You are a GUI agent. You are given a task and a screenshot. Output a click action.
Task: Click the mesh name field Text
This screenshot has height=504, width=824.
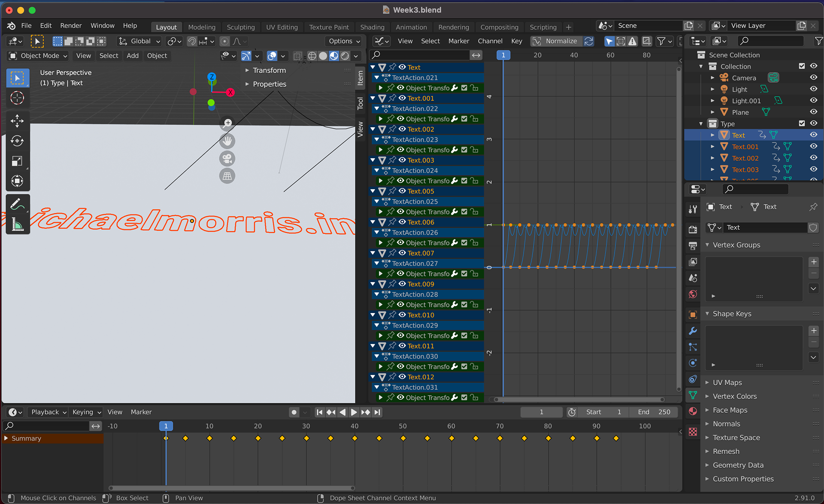[765, 227]
